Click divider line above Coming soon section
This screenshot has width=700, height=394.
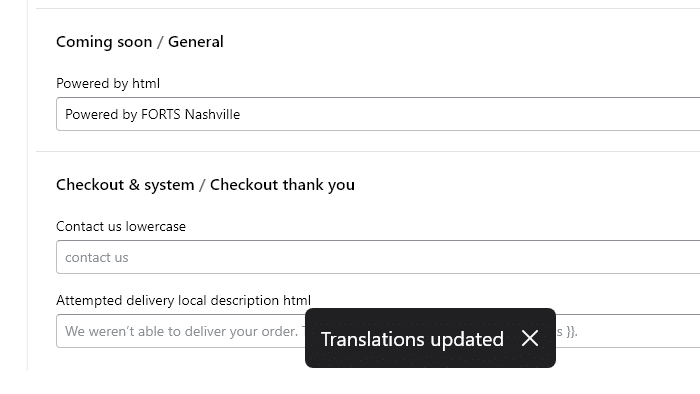coord(368,8)
